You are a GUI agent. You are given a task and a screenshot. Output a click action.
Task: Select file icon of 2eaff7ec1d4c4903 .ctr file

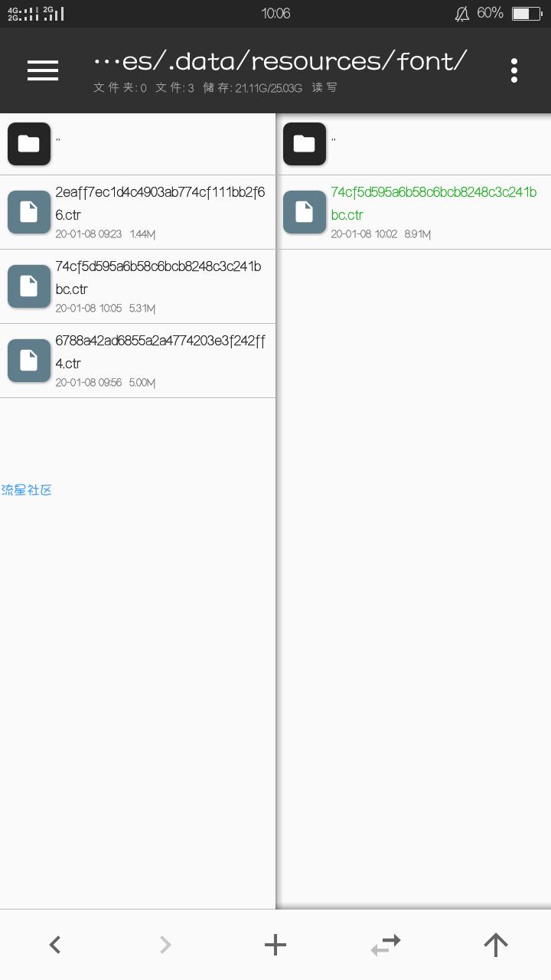pos(29,212)
